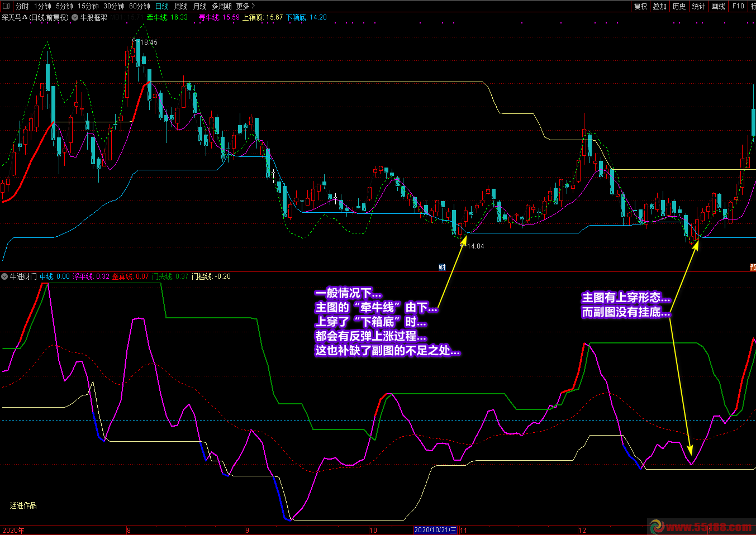Click the 叠加 overlay button

(x=660, y=6)
